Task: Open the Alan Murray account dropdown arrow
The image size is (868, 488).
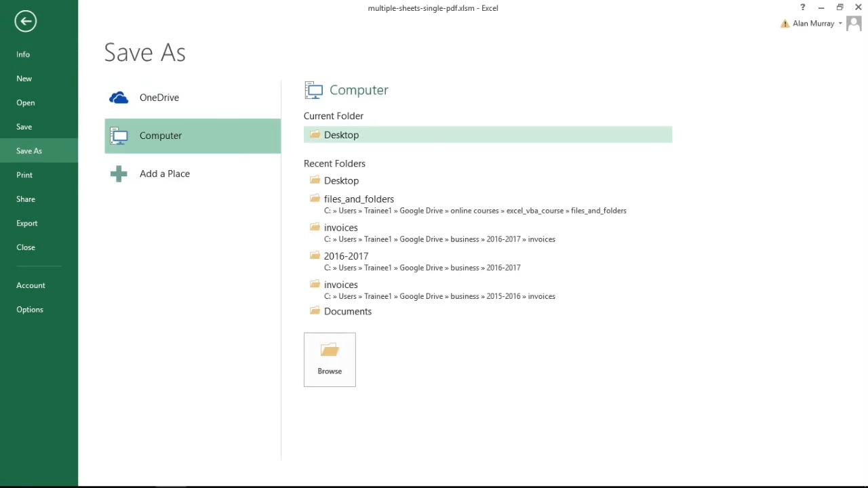Action: pos(840,24)
